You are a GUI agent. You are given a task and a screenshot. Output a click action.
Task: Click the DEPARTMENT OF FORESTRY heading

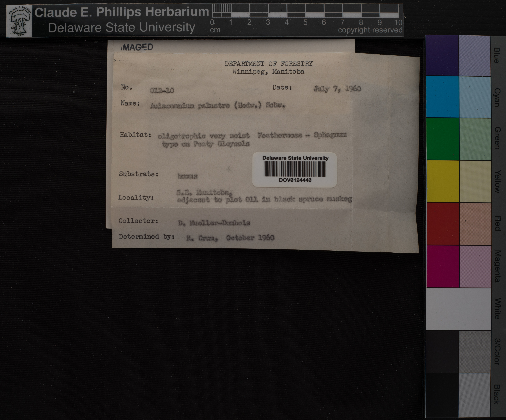268,64
